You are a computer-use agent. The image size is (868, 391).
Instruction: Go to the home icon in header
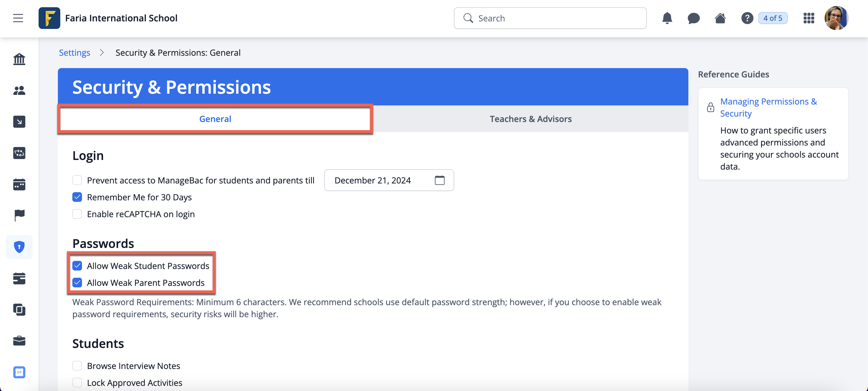pyautogui.click(x=720, y=18)
